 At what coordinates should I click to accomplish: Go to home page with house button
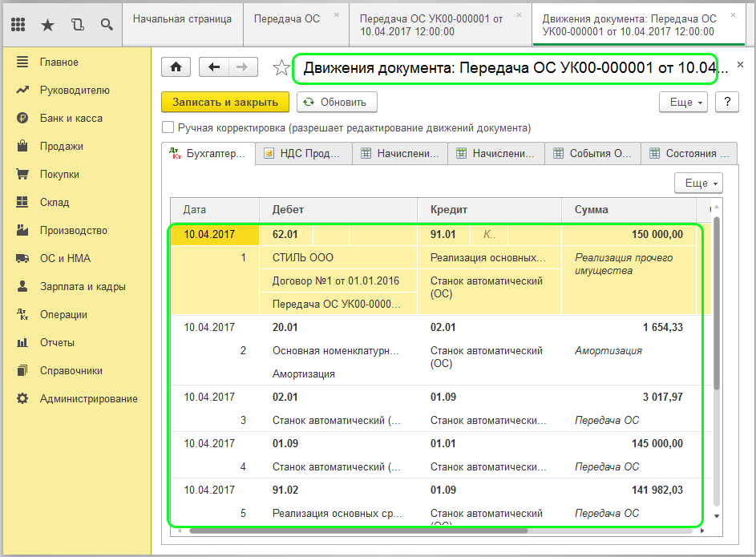pyautogui.click(x=176, y=67)
